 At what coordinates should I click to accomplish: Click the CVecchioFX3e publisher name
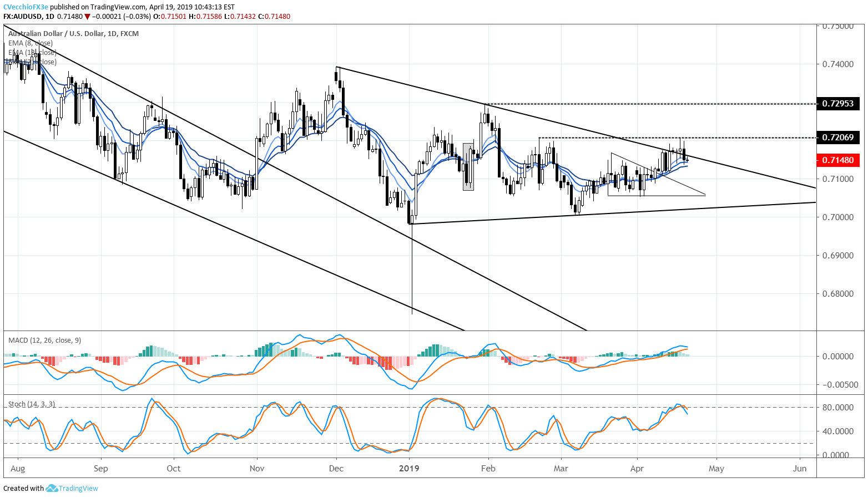click(x=26, y=7)
